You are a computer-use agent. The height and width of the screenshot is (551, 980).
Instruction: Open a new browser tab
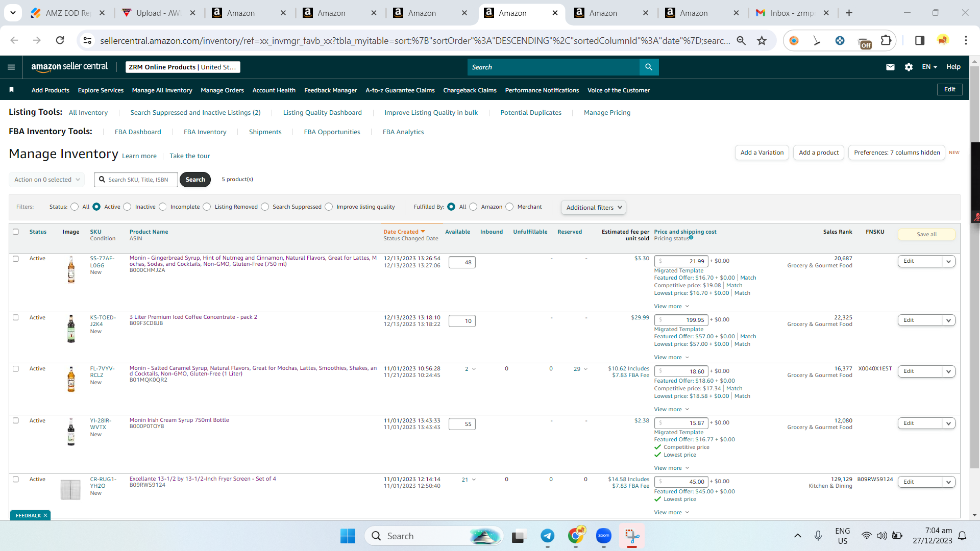coord(849,13)
